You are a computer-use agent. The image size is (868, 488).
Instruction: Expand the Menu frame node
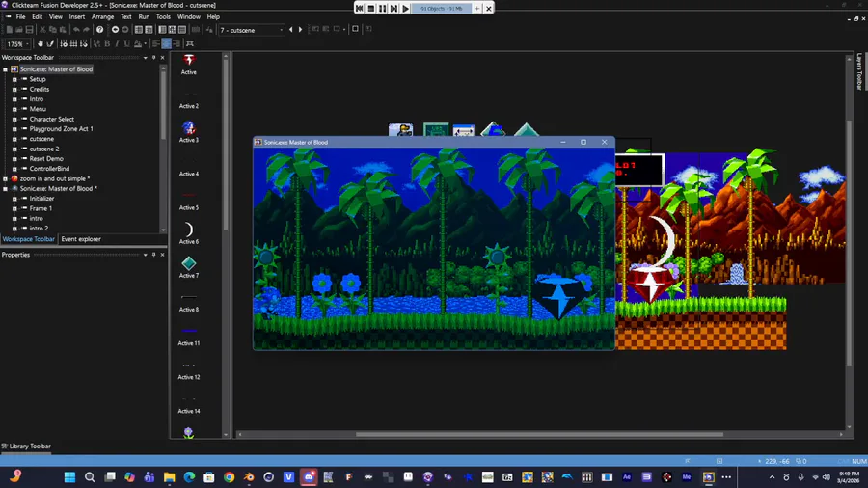pyautogui.click(x=14, y=110)
